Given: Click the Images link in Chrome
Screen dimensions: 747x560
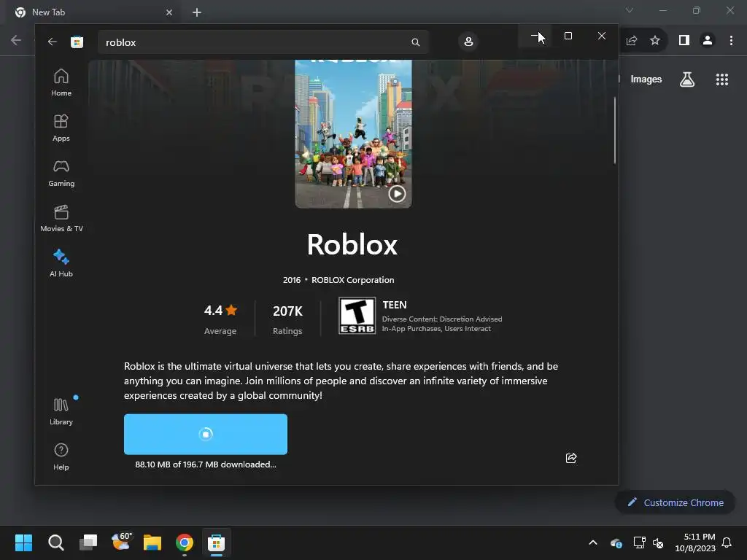Looking at the screenshot, I should pyautogui.click(x=646, y=79).
